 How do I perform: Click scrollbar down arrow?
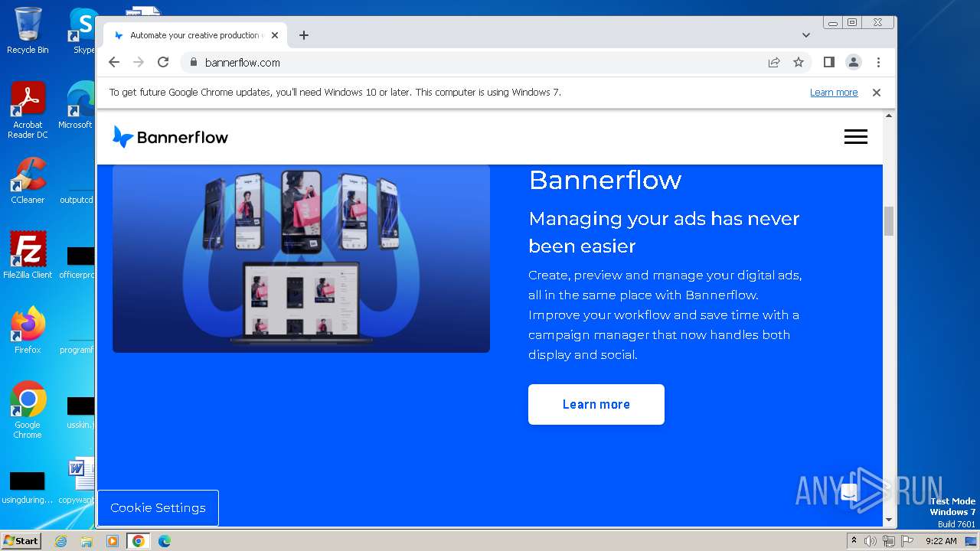coord(889,520)
